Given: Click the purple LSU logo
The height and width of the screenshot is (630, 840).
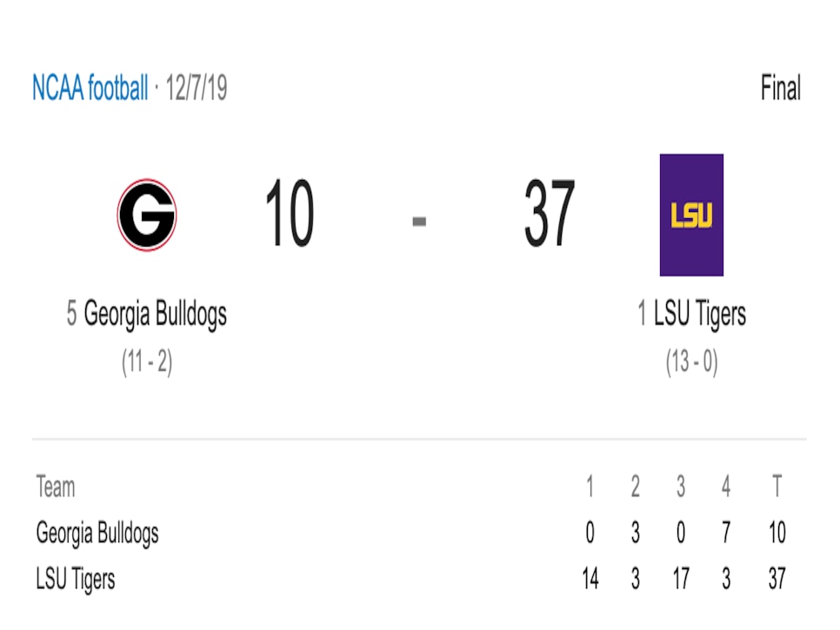Looking at the screenshot, I should click(x=691, y=216).
